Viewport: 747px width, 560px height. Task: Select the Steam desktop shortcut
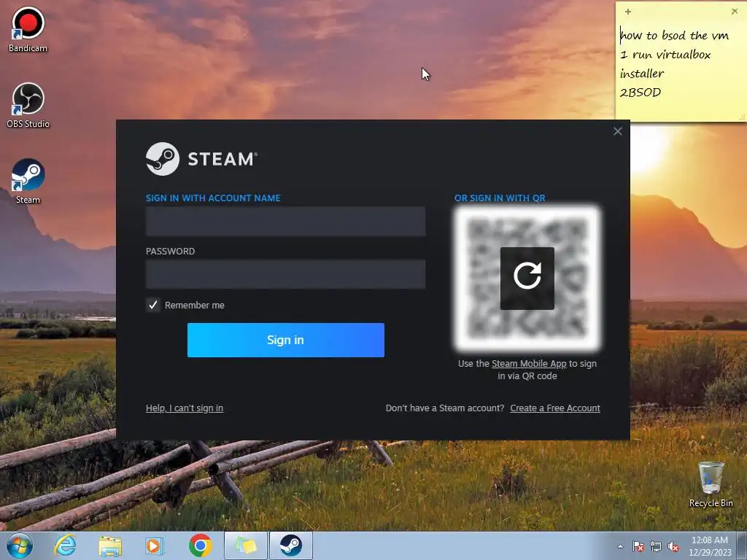point(28,182)
